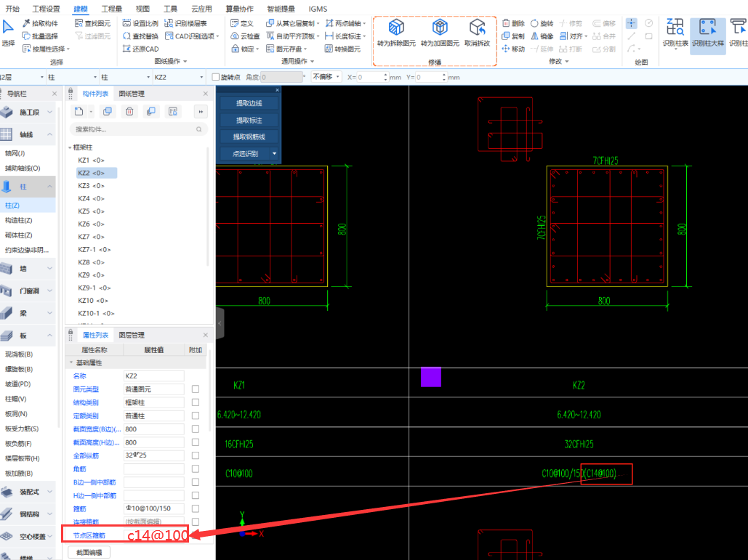Tick the 附加 checkbox for 箍筋
The width and height of the screenshot is (748, 560).
tap(196, 508)
